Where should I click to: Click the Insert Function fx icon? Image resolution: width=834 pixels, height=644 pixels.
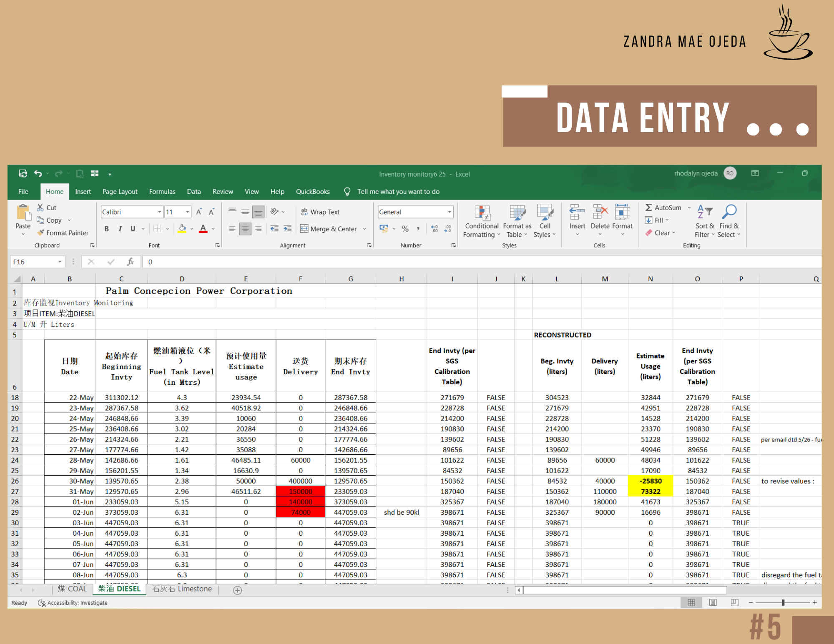tap(130, 262)
